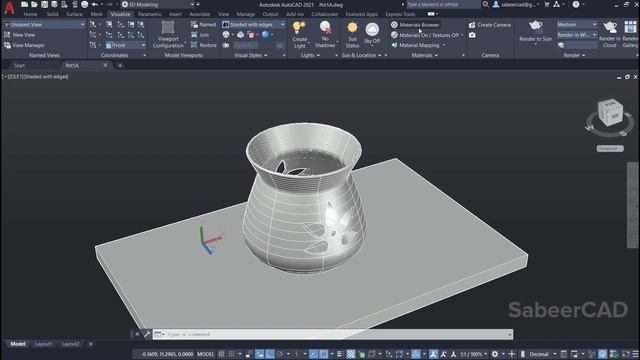Open the Unsaved View dropdown
Image resolution: width=640 pixels, height=360 pixels.
tap(44, 24)
